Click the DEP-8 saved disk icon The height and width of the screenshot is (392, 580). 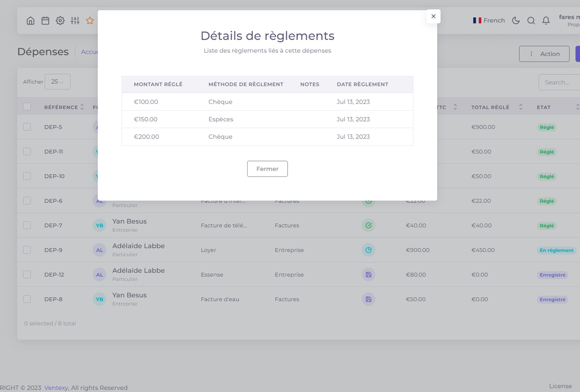tap(368, 299)
